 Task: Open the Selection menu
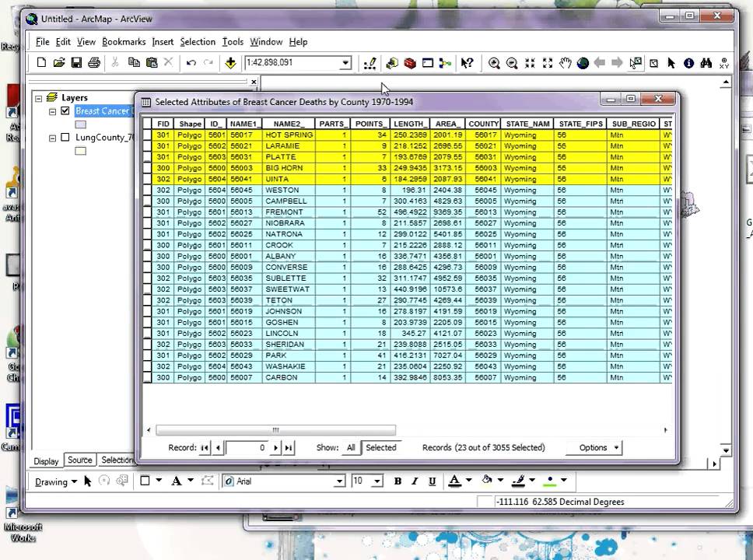coord(198,42)
